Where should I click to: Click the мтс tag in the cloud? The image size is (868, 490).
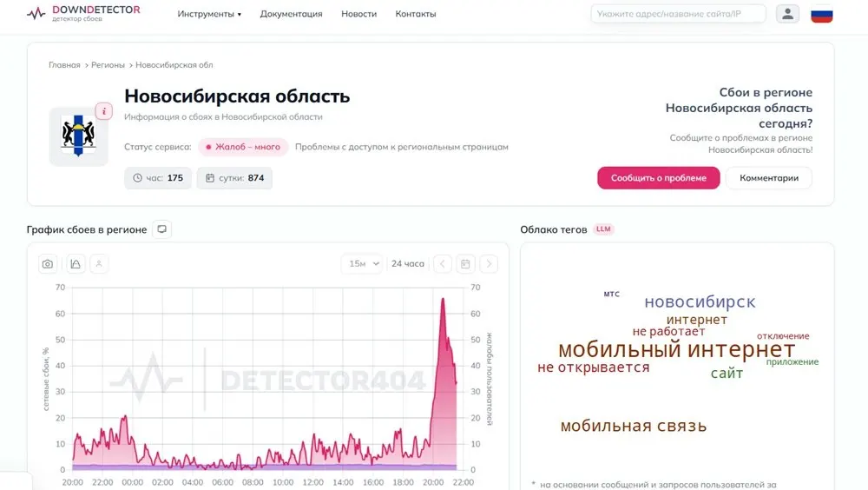[612, 295]
